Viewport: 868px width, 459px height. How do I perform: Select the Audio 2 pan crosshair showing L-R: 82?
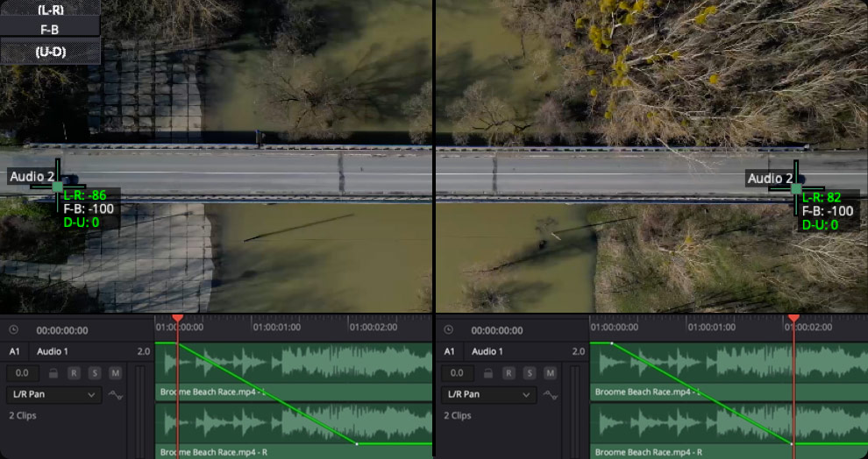click(x=796, y=188)
